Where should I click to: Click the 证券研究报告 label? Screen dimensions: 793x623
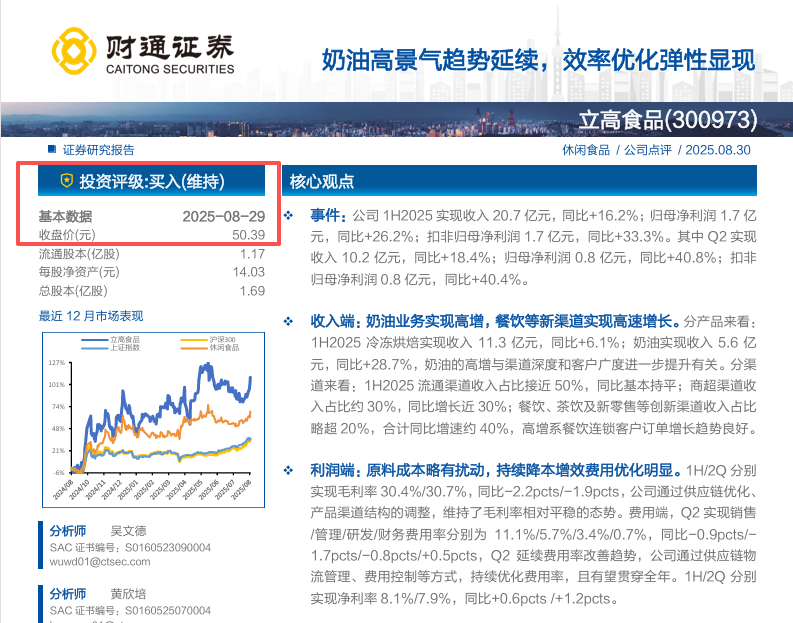pyautogui.click(x=99, y=150)
